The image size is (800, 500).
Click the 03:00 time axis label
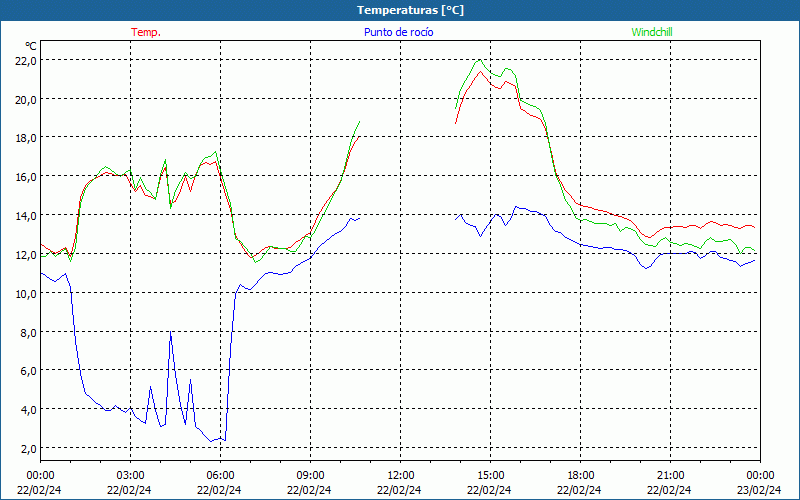coord(131,476)
